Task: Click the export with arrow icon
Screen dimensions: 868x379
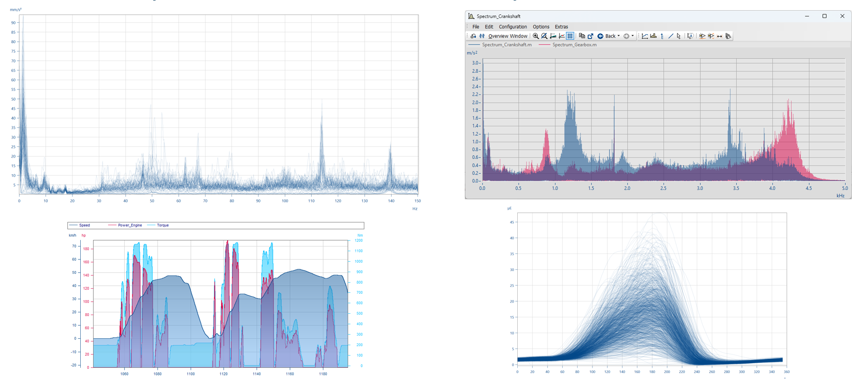Action: pyautogui.click(x=590, y=36)
